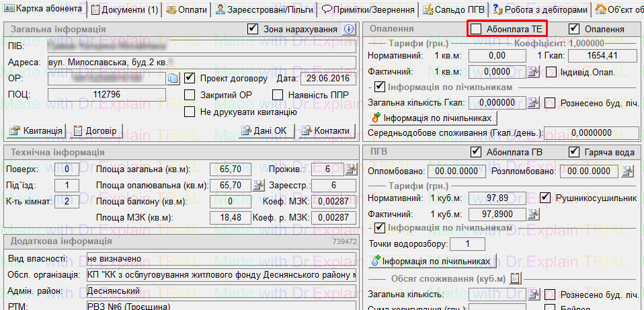Screen dimensions: 644x310
Task: Enable the Абонплата ТЕ checkbox
Action: coord(477,29)
